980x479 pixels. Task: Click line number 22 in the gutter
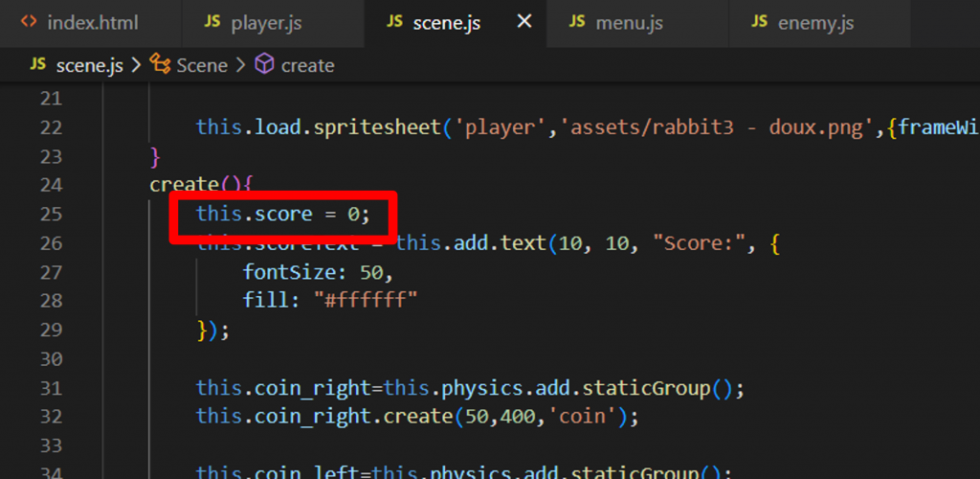[x=51, y=127]
